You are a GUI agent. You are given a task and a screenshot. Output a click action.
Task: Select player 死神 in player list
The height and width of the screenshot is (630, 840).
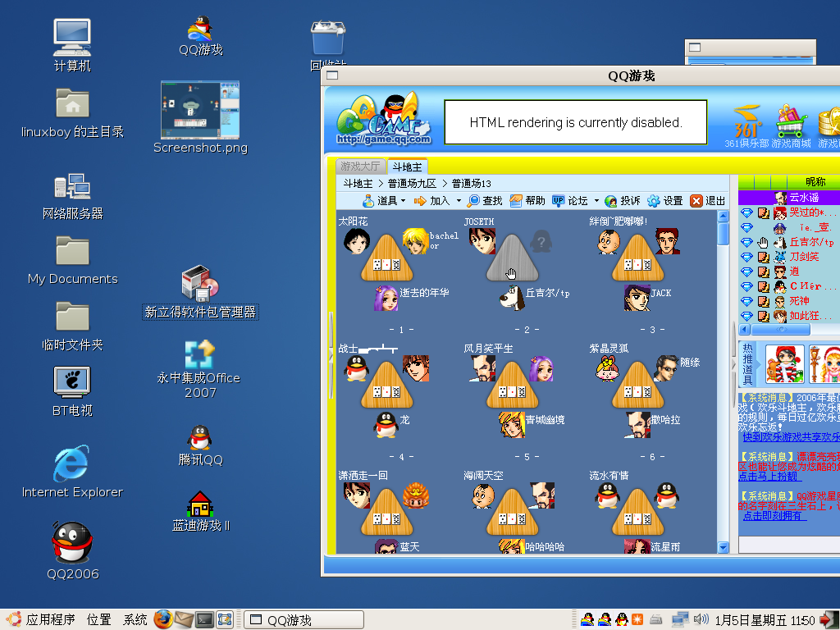pos(789,301)
